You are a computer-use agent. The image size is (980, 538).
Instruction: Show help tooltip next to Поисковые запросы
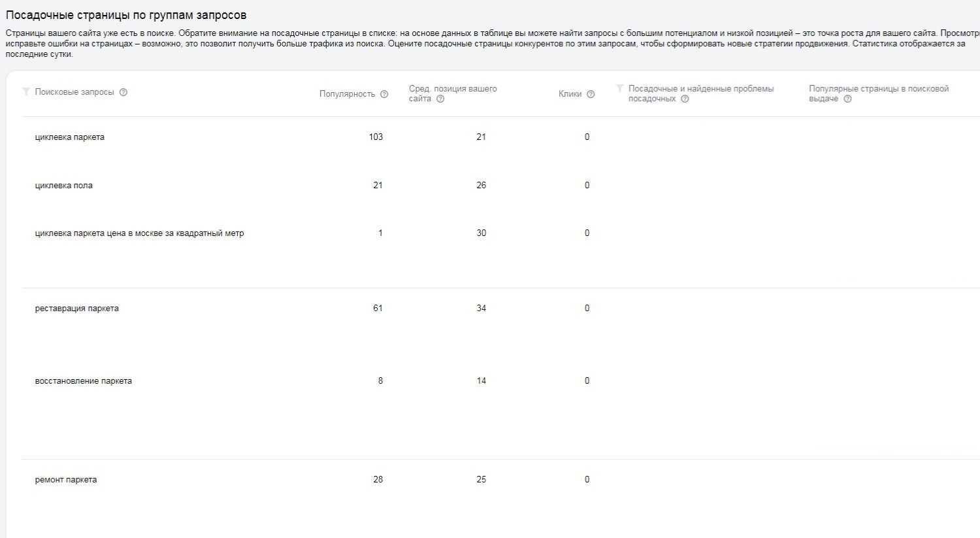pos(123,92)
